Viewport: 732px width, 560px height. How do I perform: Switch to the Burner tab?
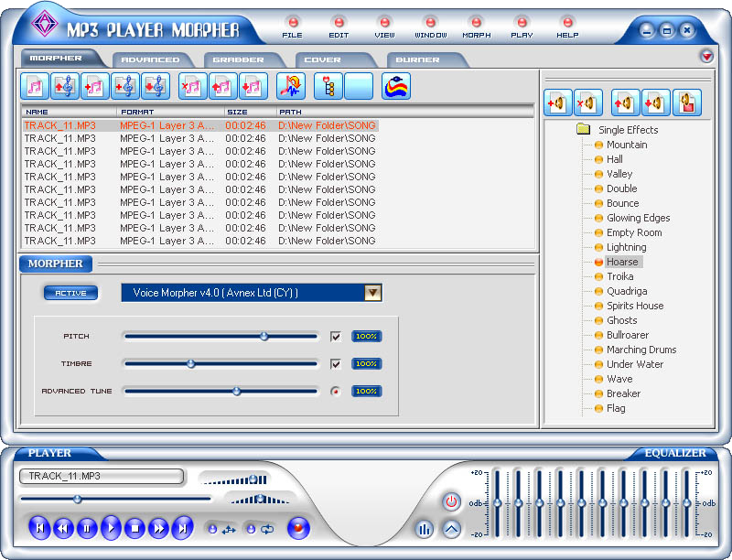click(x=418, y=59)
